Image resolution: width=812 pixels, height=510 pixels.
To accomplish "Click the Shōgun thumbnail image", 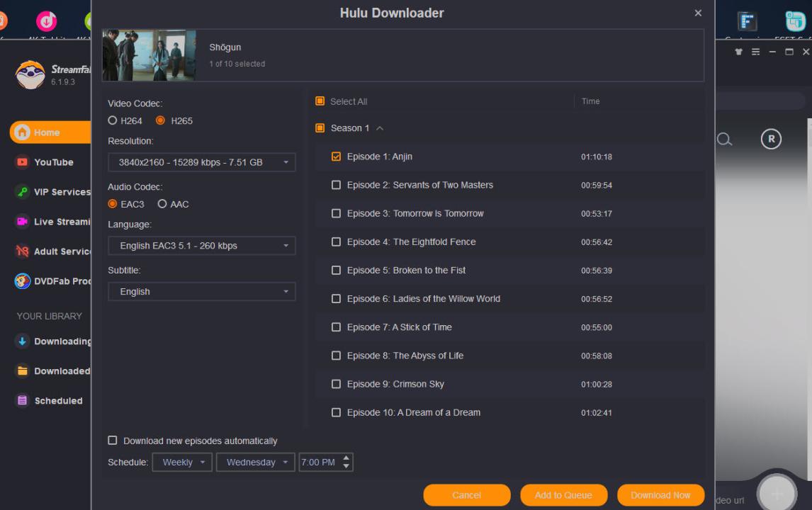I will tap(149, 55).
